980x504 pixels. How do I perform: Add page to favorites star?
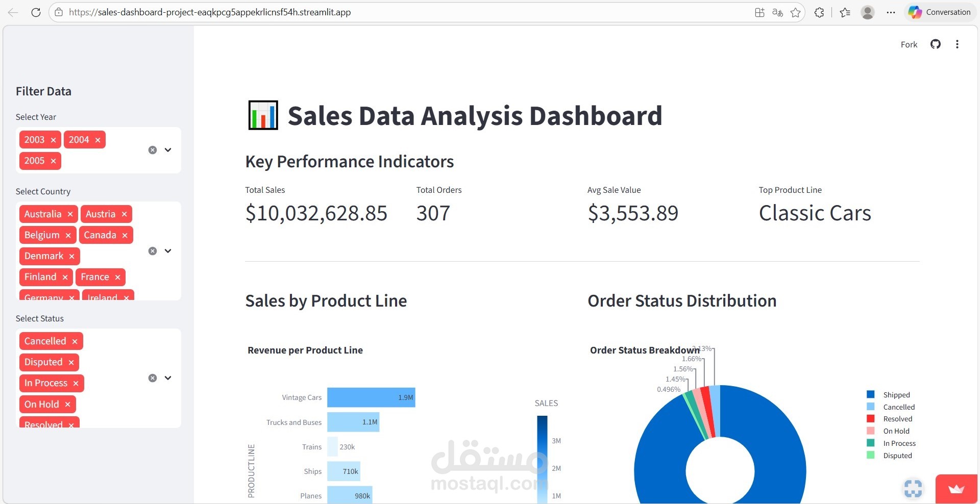(795, 12)
